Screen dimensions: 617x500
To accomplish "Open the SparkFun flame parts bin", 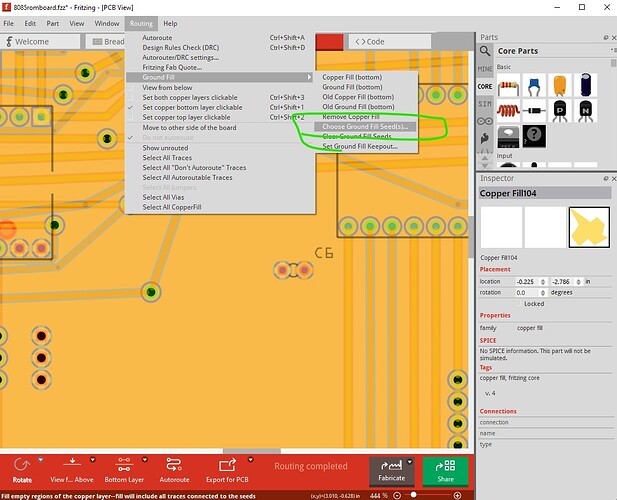I will tap(485, 138).
